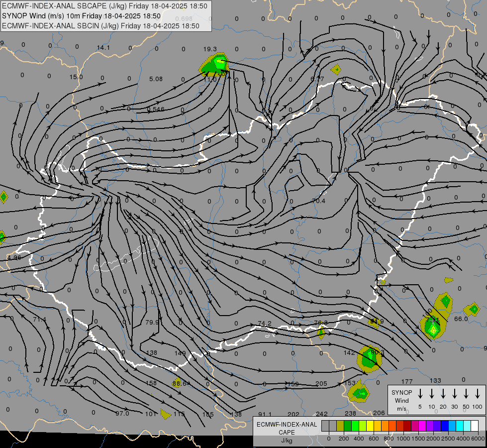Click the 238 value on the map
487x448 pixels.
pos(350,414)
